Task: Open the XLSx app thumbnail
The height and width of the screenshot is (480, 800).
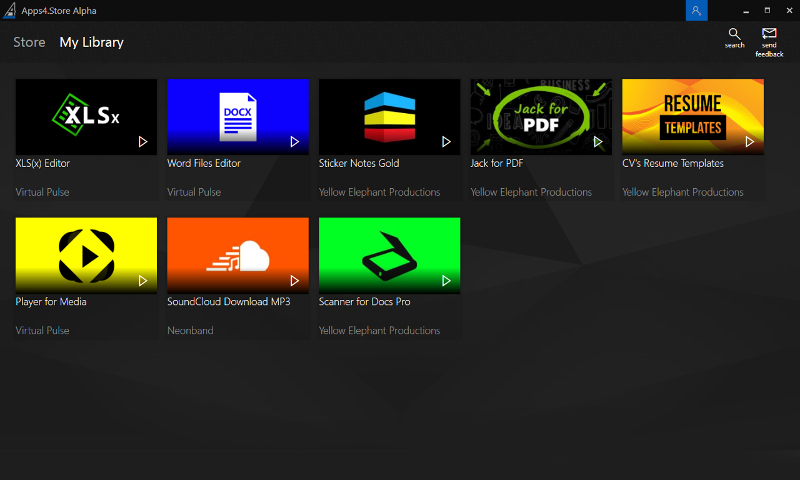Action: (86, 117)
